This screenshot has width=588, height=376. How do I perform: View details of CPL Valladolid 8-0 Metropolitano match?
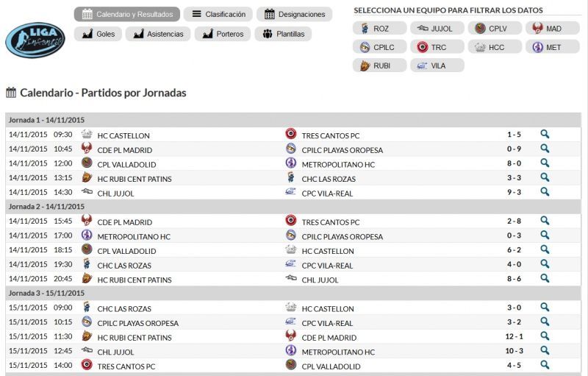point(545,163)
